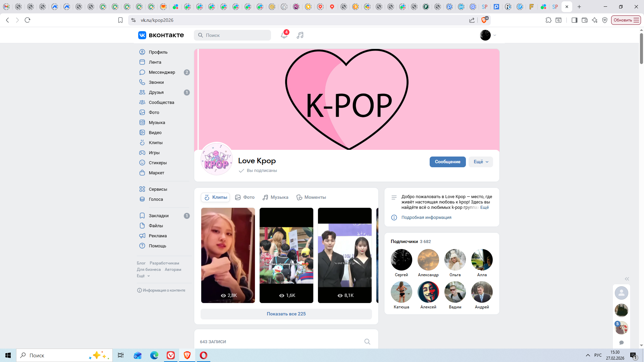Launch Opera from the taskbar
This screenshot has height=362, width=644.
pos(204,355)
